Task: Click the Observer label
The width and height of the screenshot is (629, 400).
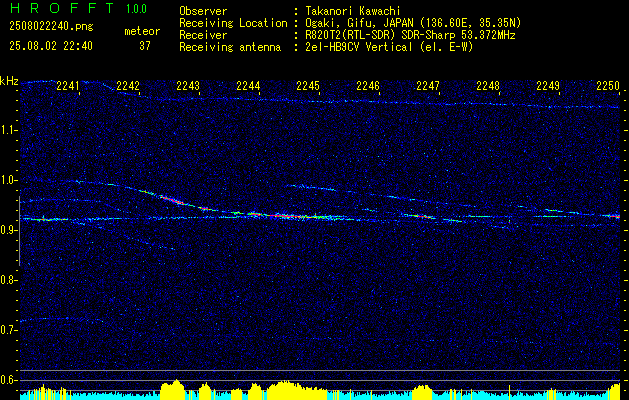Action: (x=203, y=11)
